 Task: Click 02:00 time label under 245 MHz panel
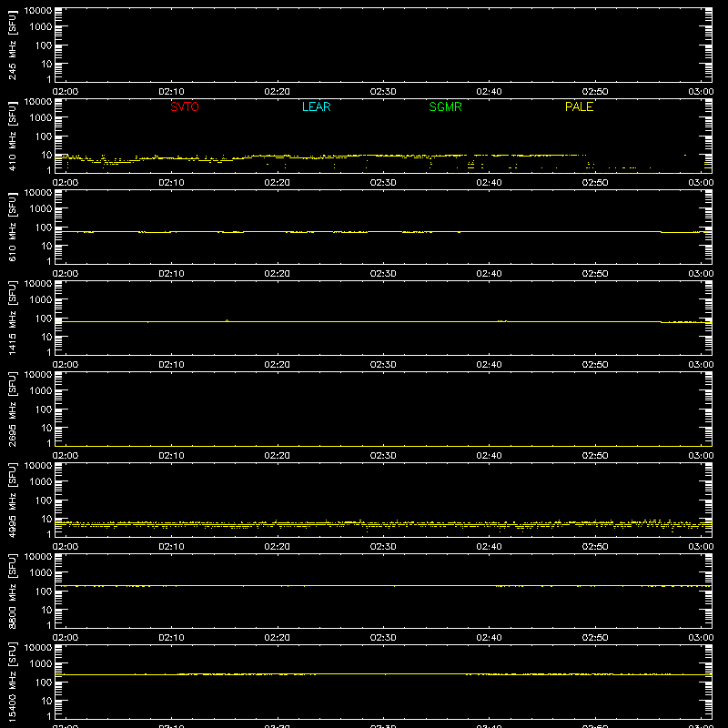point(66,92)
